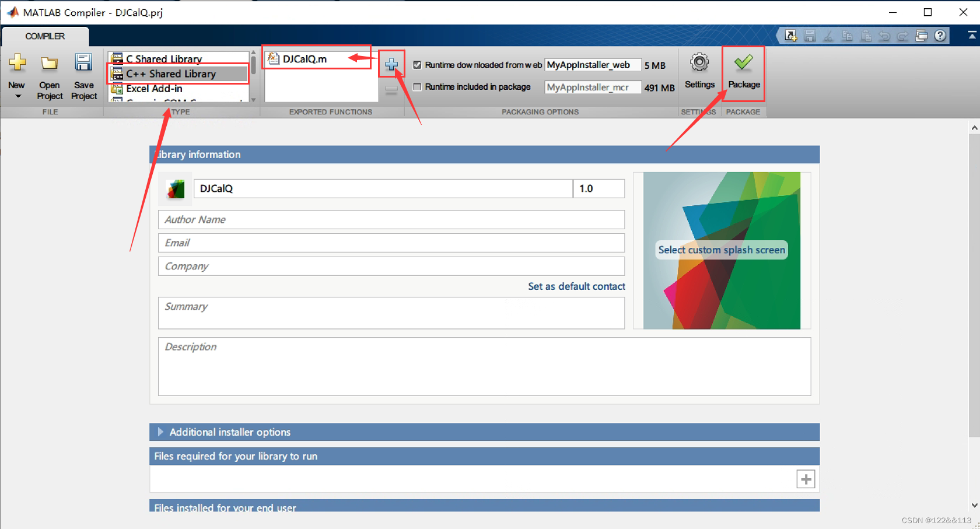Expand Additional installer options section
Image resolution: width=980 pixels, height=529 pixels.
[160, 432]
